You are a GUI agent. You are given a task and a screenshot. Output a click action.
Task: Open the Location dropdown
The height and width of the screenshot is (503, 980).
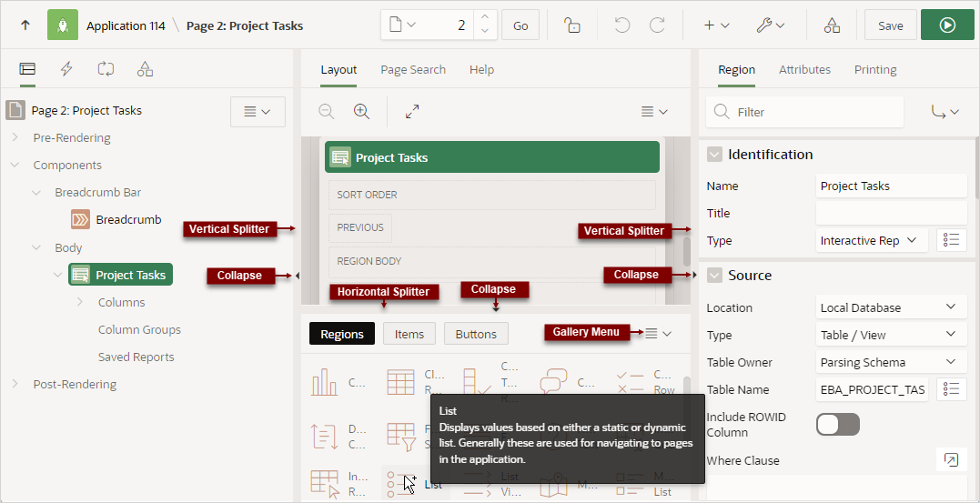891,307
